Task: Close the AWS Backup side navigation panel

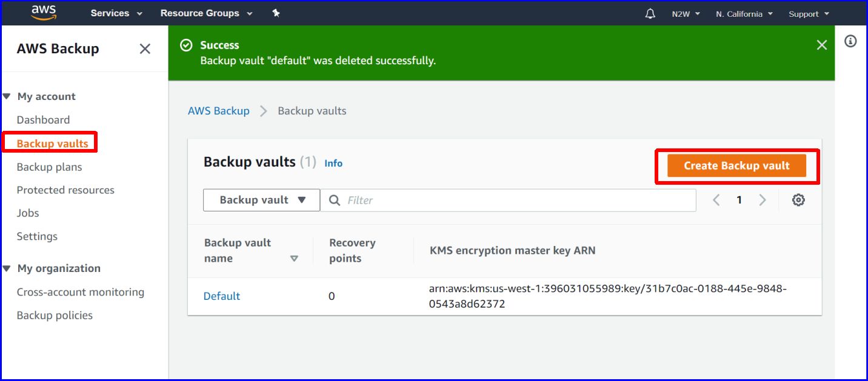Action: point(145,49)
